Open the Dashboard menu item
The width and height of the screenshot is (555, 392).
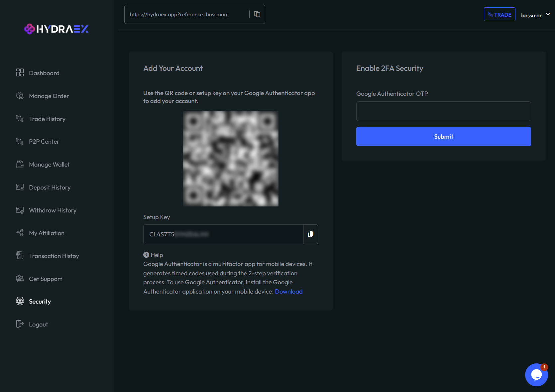tap(44, 73)
